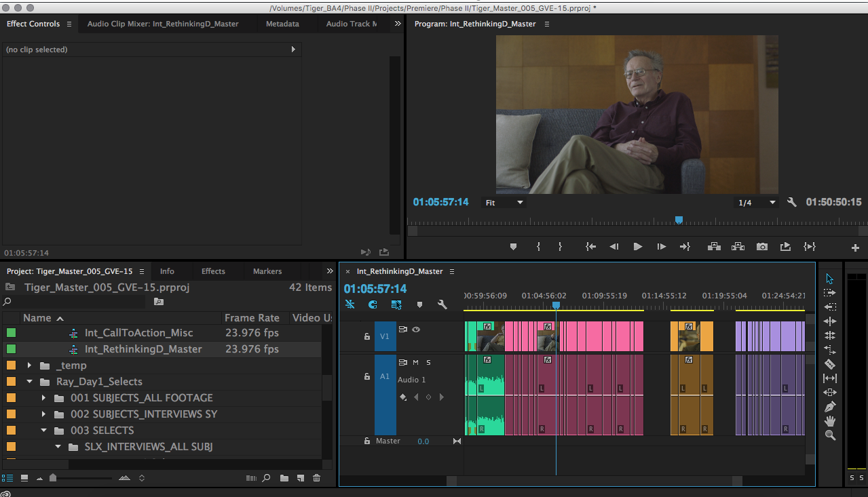Switch Project panel to List View

pos(8,478)
